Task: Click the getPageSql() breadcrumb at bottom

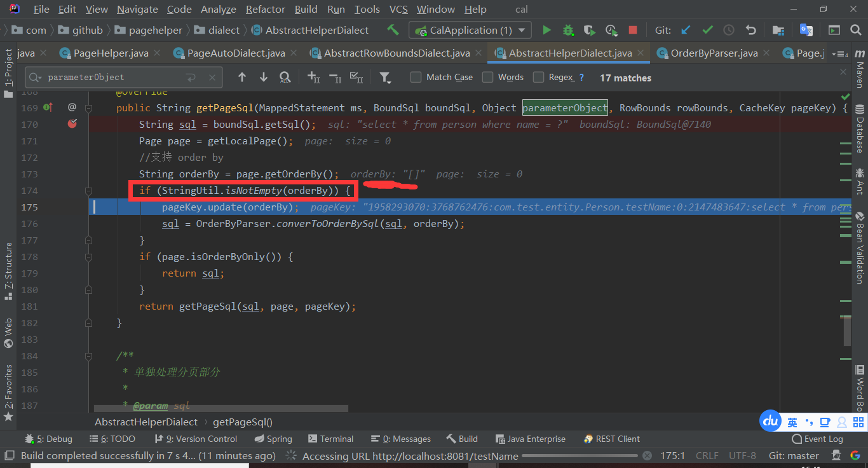Action: (x=243, y=422)
